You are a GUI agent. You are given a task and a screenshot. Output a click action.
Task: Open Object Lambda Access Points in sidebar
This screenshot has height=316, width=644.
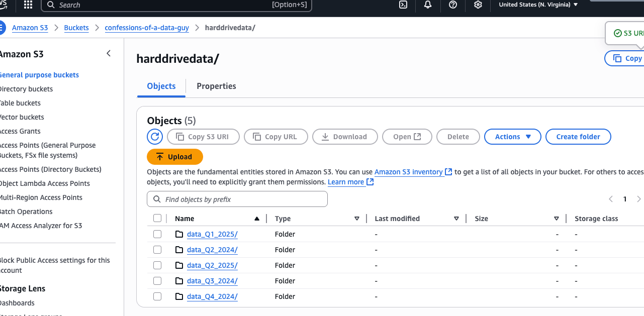coord(44,183)
